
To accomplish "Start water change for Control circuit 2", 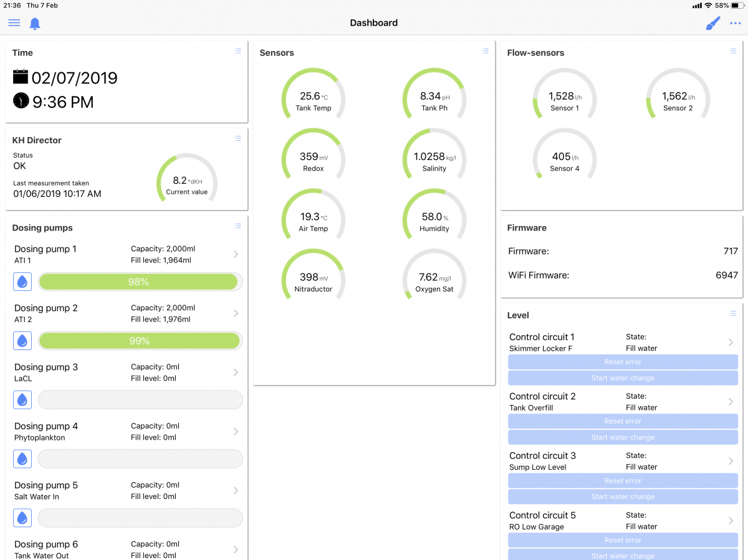I will 623,437.
